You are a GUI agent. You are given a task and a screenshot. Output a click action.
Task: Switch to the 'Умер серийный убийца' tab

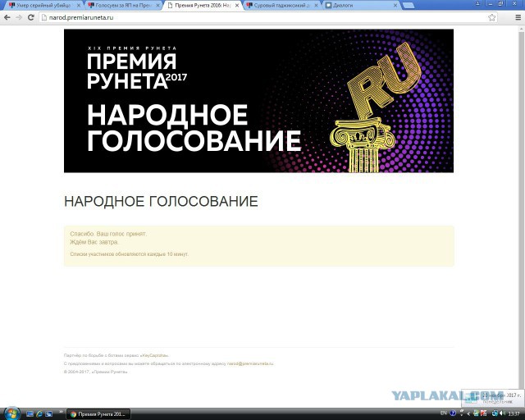click(43, 6)
